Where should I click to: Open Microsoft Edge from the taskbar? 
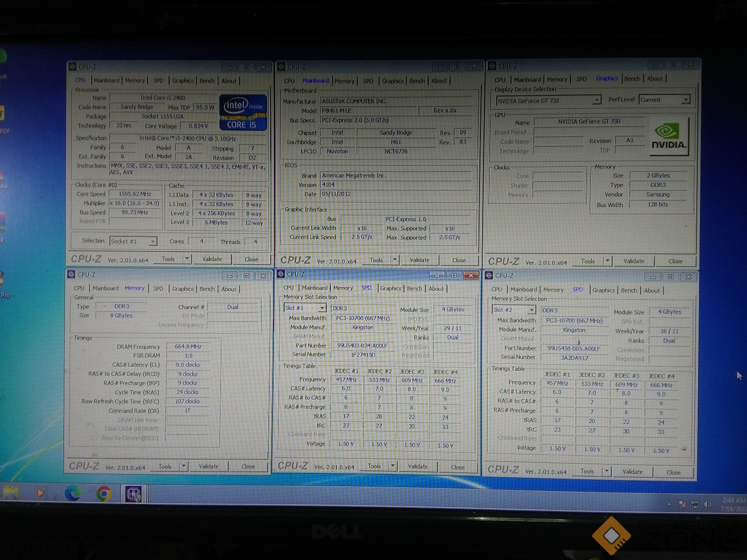[72, 493]
